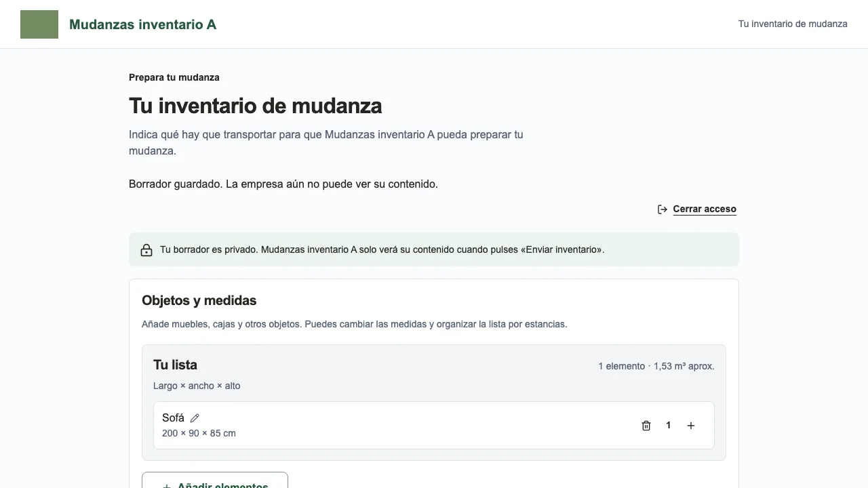
Task: Click the Tu lista heading
Action: [175, 365]
